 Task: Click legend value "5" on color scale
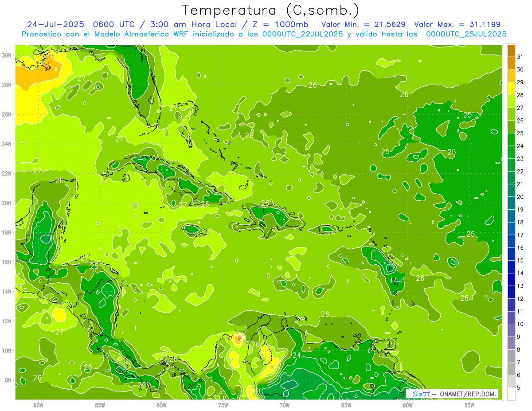click(x=518, y=388)
